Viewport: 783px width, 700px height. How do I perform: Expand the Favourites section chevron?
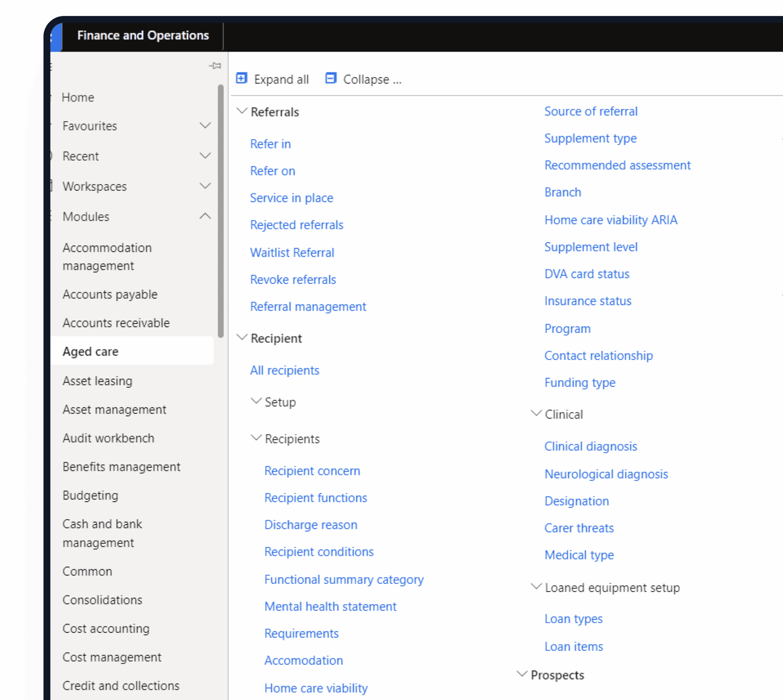click(x=205, y=125)
